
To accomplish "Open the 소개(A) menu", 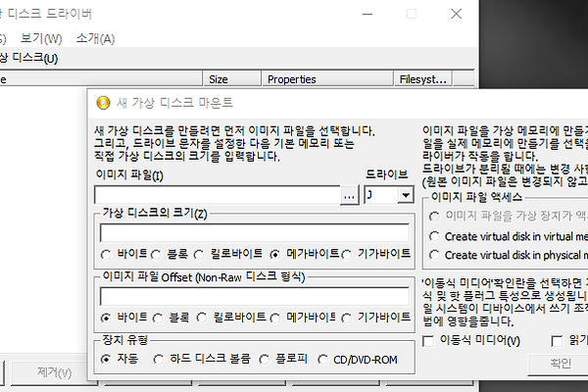I will (x=95, y=39).
